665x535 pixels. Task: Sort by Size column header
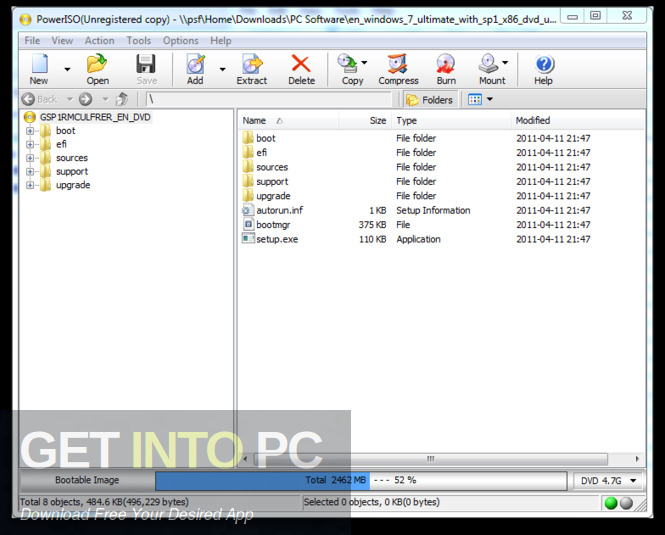[x=364, y=120]
